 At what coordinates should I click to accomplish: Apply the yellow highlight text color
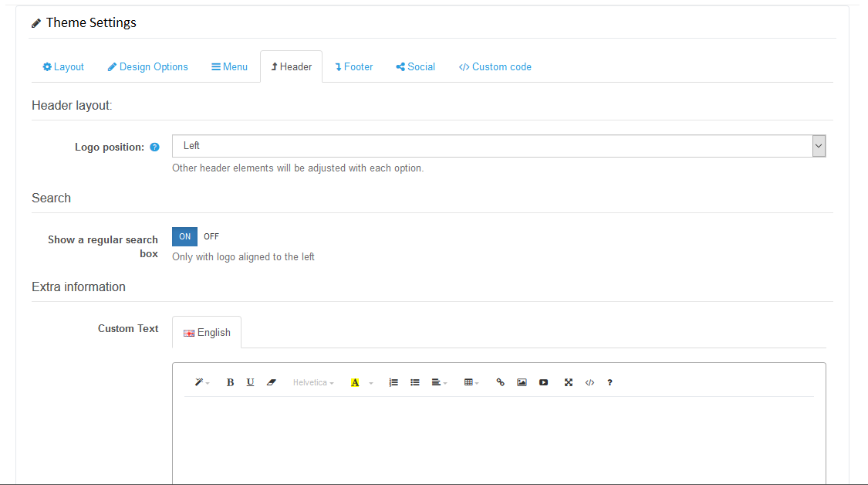click(355, 382)
